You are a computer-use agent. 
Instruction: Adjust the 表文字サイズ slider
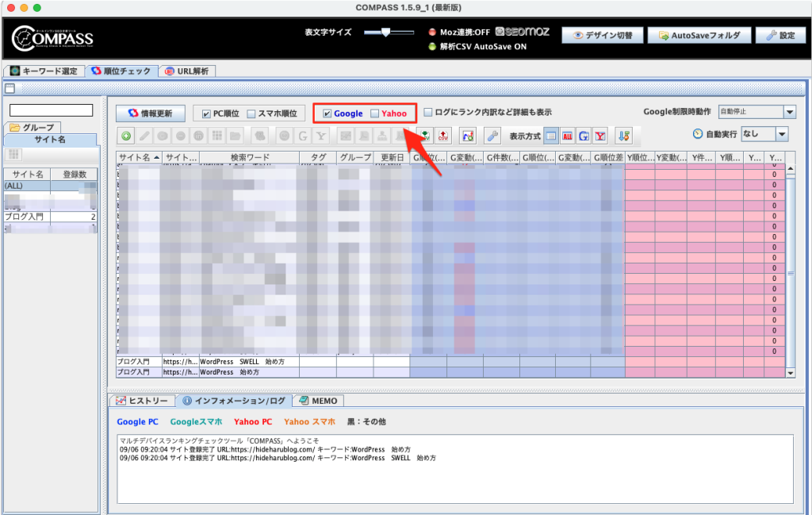(x=385, y=33)
